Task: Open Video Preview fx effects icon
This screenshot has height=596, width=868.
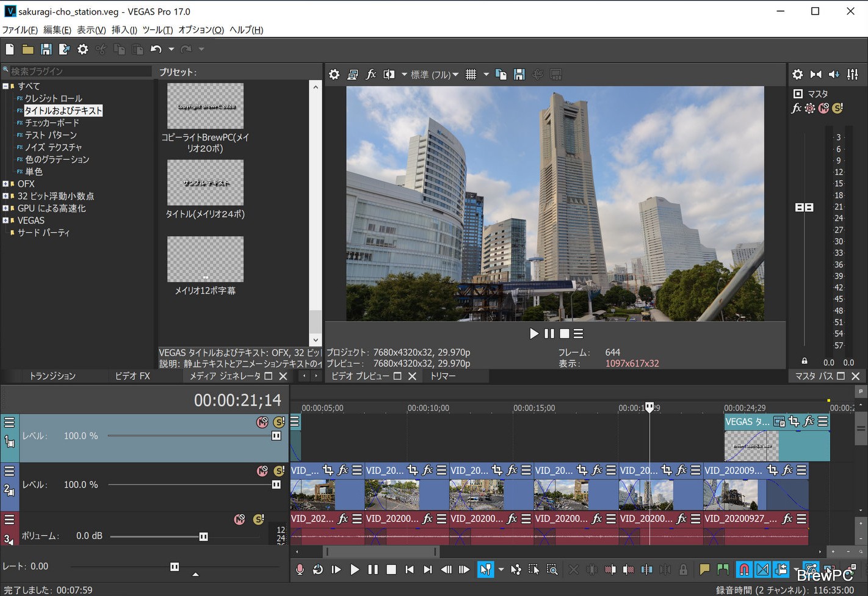Action: pyautogui.click(x=371, y=74)
